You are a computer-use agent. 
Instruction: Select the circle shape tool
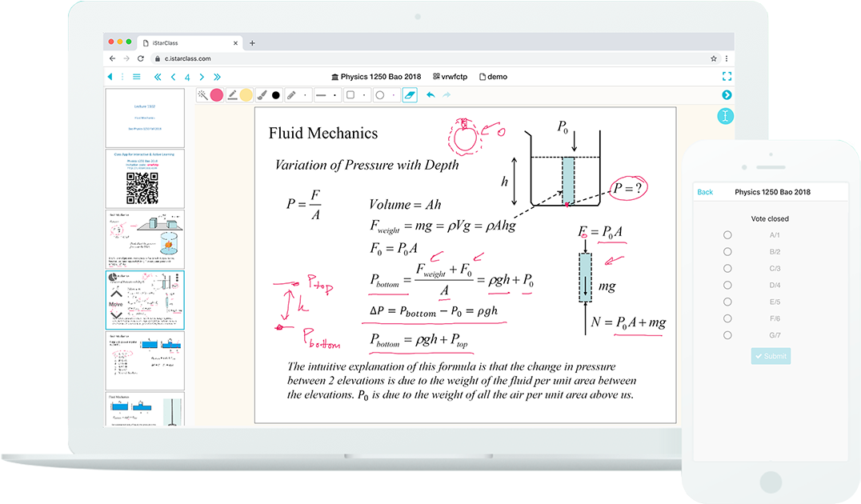point(379,95)
